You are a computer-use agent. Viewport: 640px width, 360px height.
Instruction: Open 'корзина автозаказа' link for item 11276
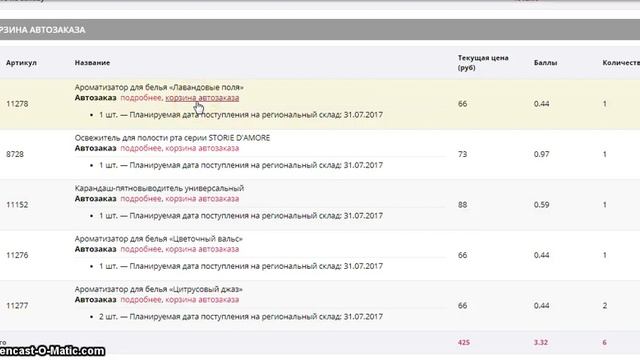point(202,249)
